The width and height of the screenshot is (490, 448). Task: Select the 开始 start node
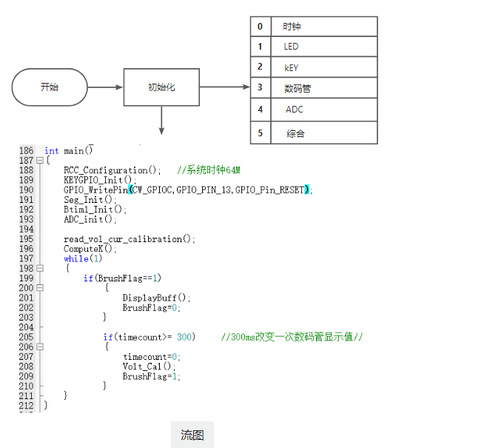(x=50, y=87)
